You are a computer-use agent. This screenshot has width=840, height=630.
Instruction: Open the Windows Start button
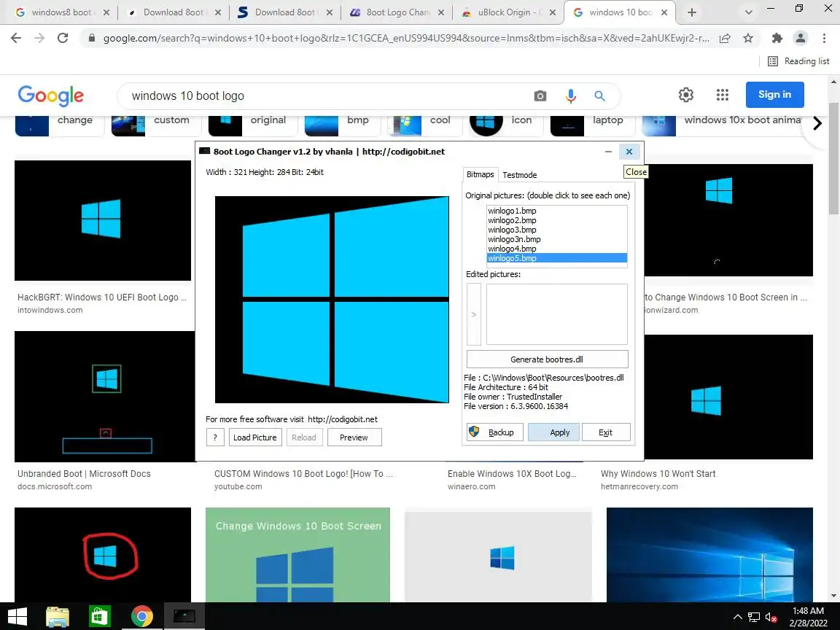[x=17, y=617]
